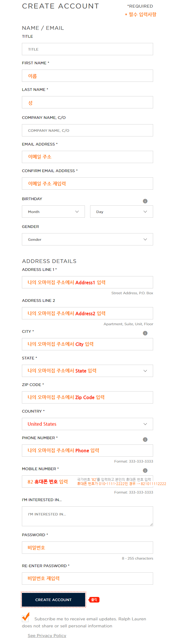Click the PASSWORD input field
175x644 pixels.
pos(87,547)
